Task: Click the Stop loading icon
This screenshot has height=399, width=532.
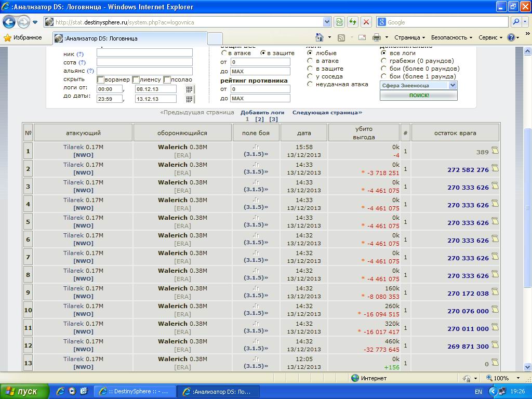Action: (366, 22)
